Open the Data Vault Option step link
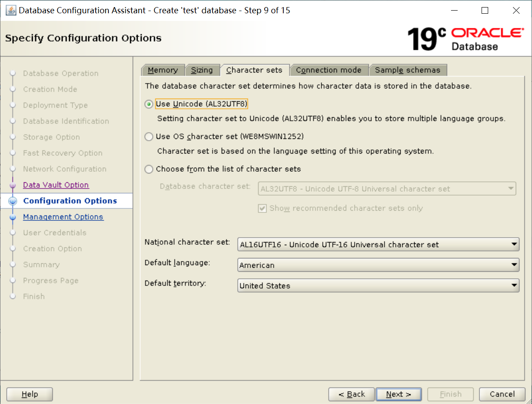 56,185
